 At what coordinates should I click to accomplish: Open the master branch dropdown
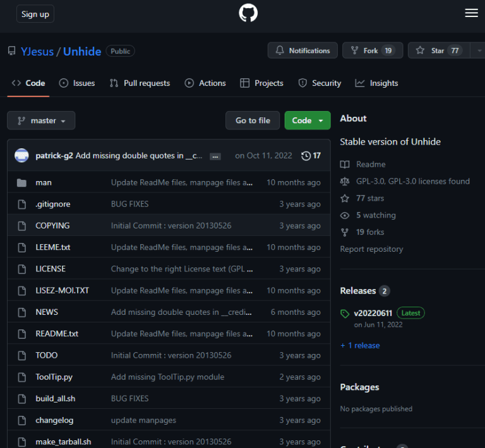41,121
